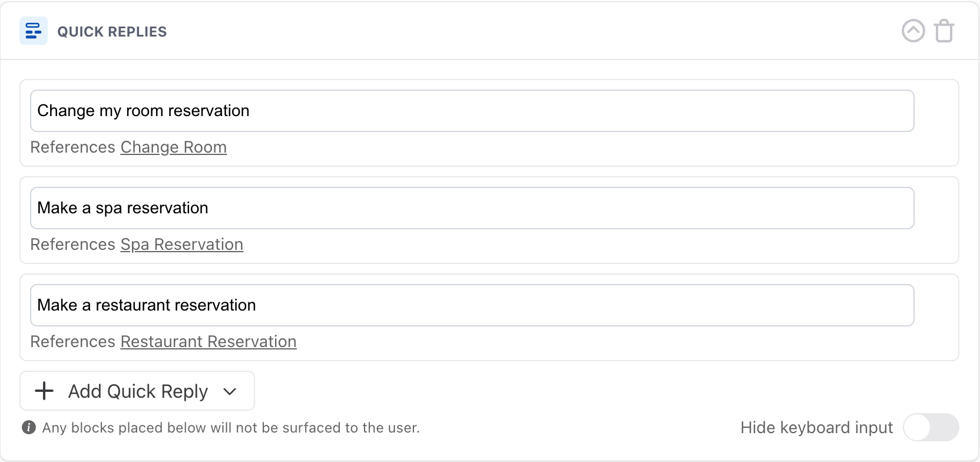Go to the Restaurant Reservation reference
Screen dimensions: 980x462
click(208, 342)
